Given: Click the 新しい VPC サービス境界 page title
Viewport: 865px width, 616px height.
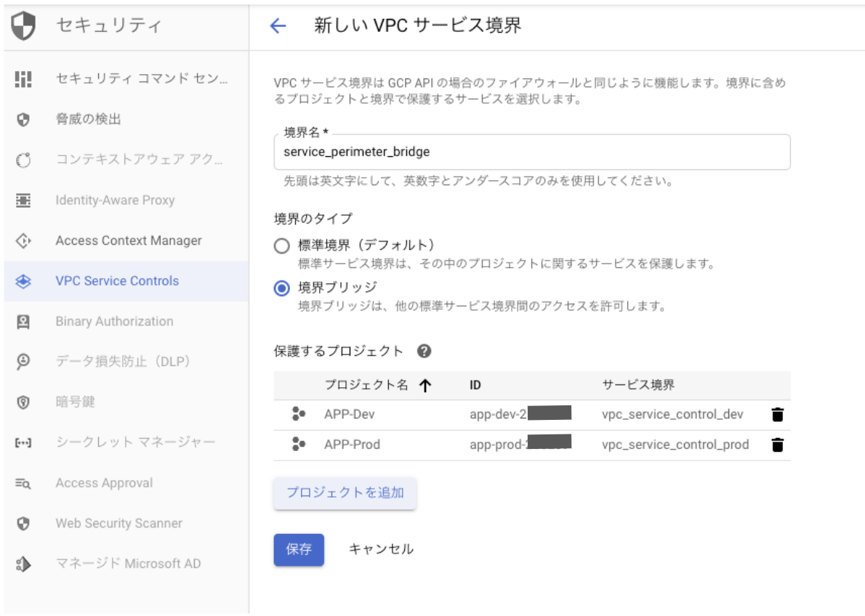Looking at the screenshot, I should point(418,25).
